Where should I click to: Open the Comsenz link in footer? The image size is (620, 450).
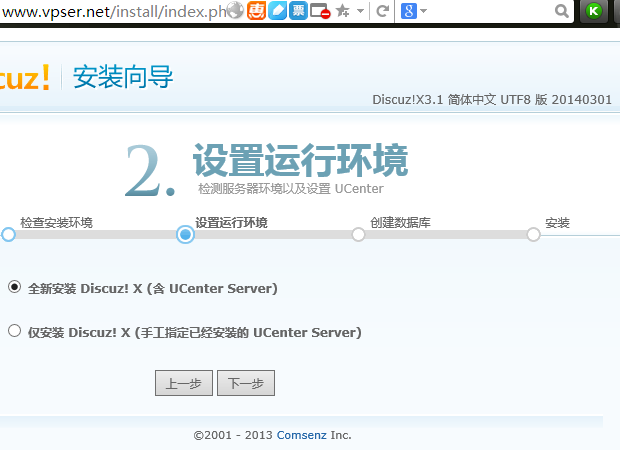(x=302, y=435)
